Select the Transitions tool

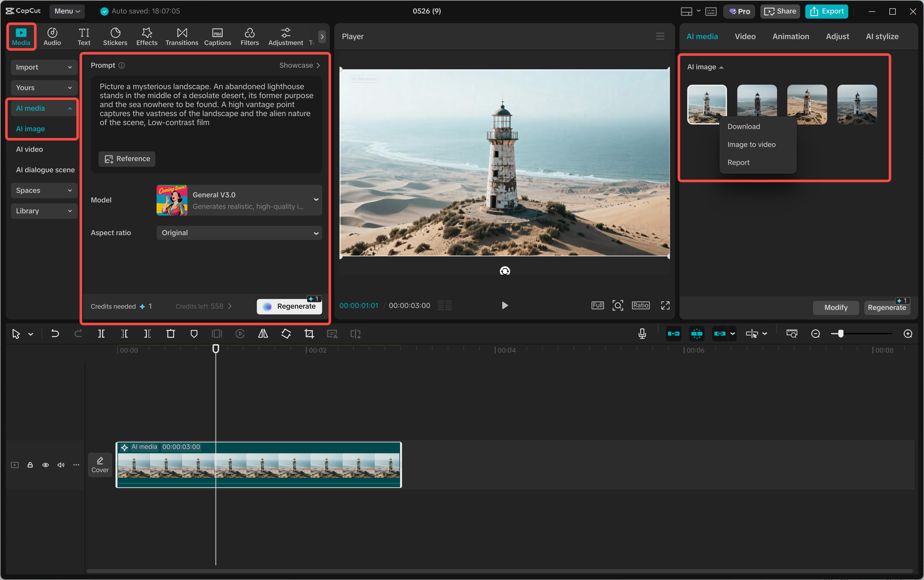coord(181,37)
